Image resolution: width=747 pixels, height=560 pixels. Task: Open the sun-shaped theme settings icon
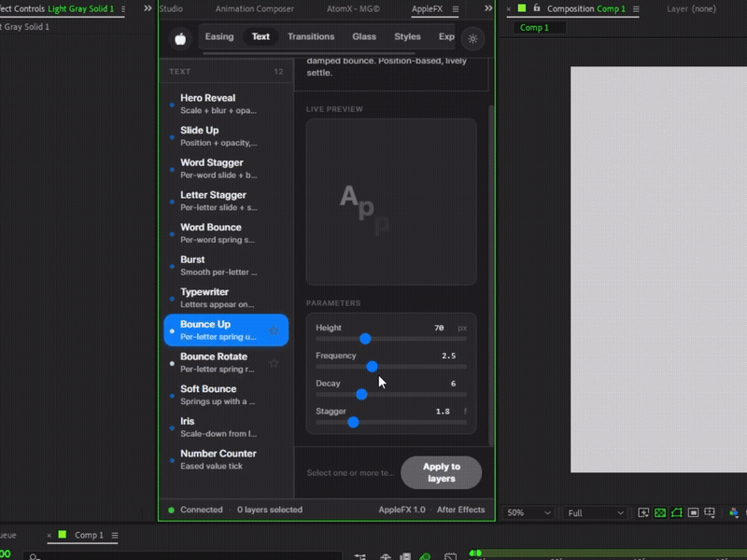[x=472, y=38]
